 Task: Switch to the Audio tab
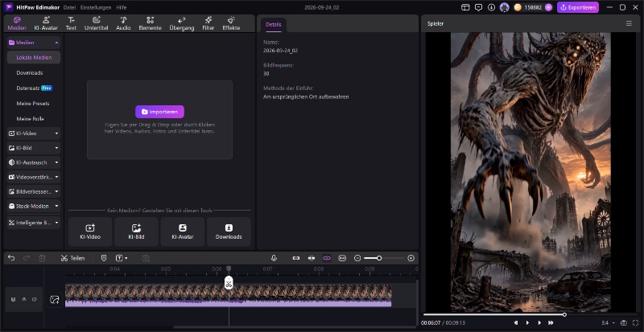(123, 23)
